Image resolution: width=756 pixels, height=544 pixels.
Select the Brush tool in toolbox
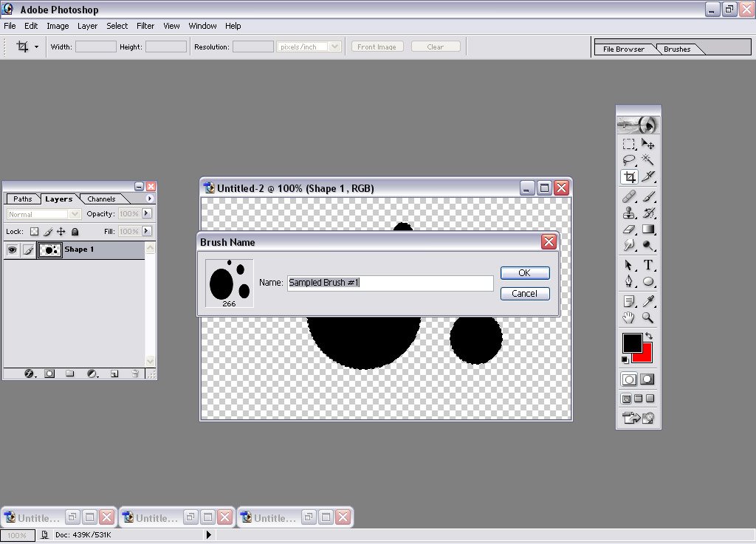(648, 196)
